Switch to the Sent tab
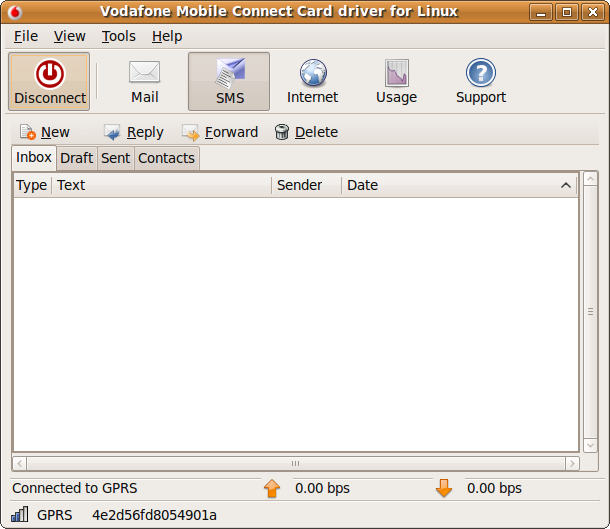This screenshot has height=529, width=610. (x=116, y=158)
